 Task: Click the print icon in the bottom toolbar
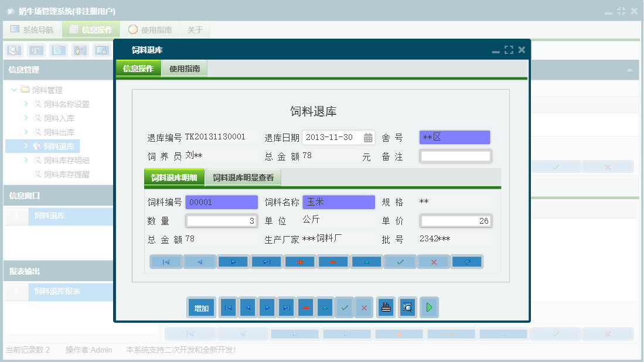pos(386,308)
